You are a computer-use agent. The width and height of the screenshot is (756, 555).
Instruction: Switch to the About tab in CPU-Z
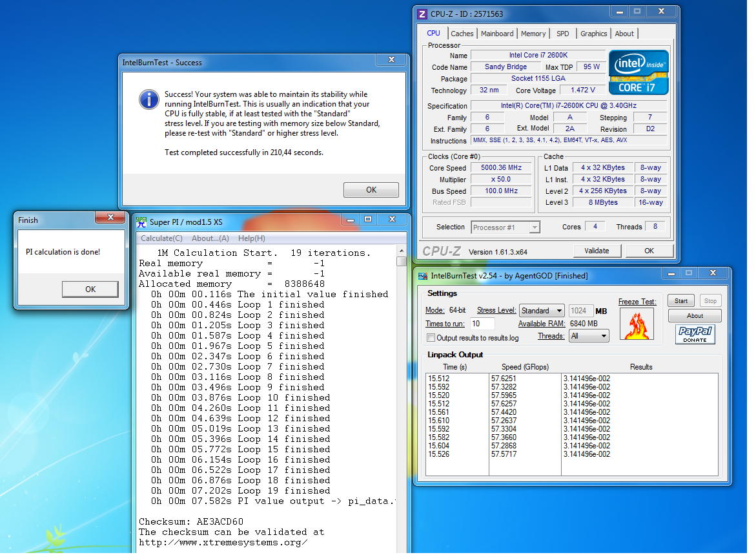[x=624, y=34]
